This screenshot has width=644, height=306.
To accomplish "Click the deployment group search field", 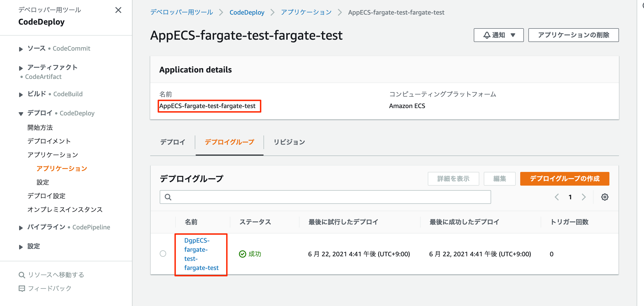I will point(325,197).
